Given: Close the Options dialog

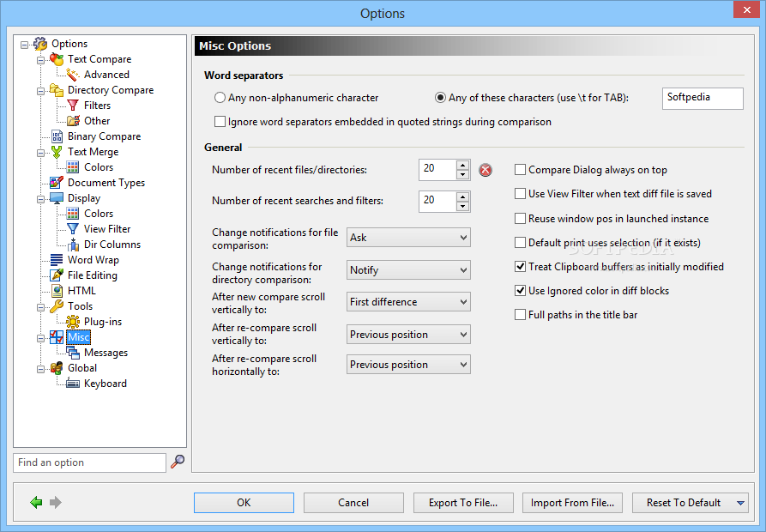Looking at the screenshot, I should [x=746, y=9].
